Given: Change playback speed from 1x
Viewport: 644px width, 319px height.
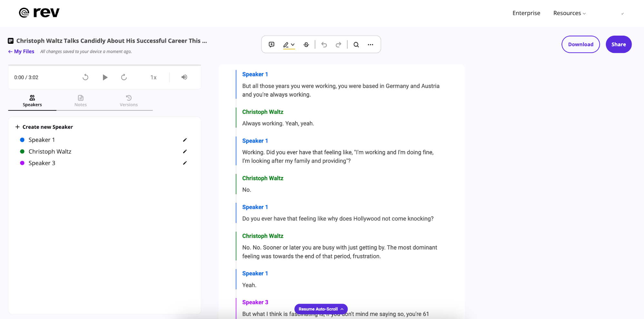Looking at the screenshot, I should (x=153, y=77).
